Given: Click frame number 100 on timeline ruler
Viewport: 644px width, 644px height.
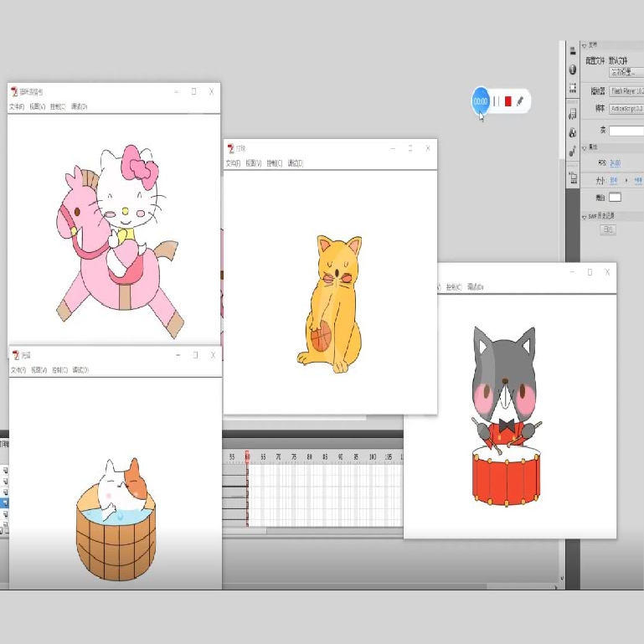Looking at the screenshot, I should click(x=373, y=456).
